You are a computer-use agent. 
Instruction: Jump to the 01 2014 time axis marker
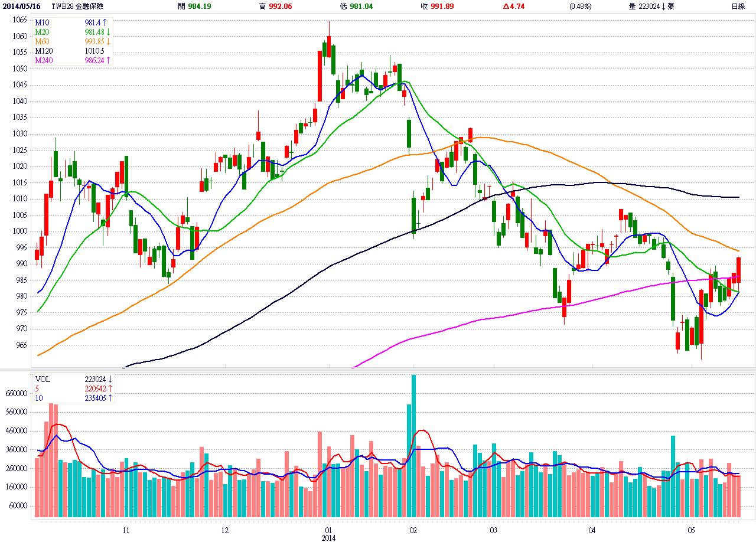coord(328,534)
